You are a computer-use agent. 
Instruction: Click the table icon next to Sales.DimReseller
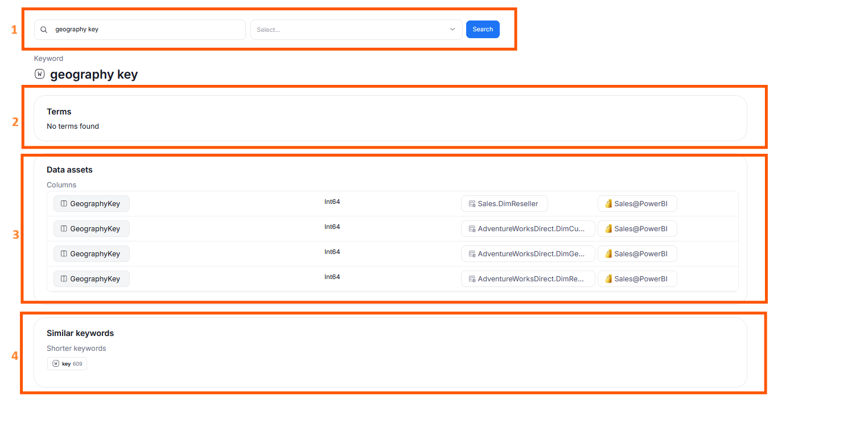[x=472, y=204]
